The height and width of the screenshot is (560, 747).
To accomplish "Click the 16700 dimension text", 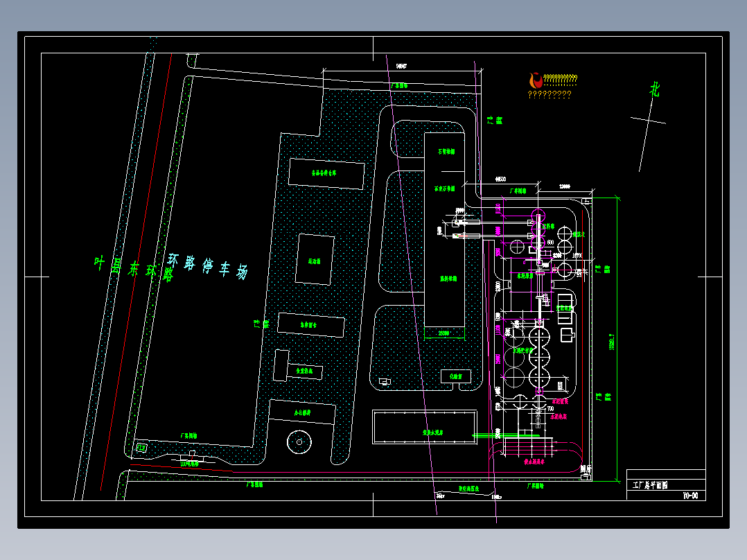I will click(577, 256).
